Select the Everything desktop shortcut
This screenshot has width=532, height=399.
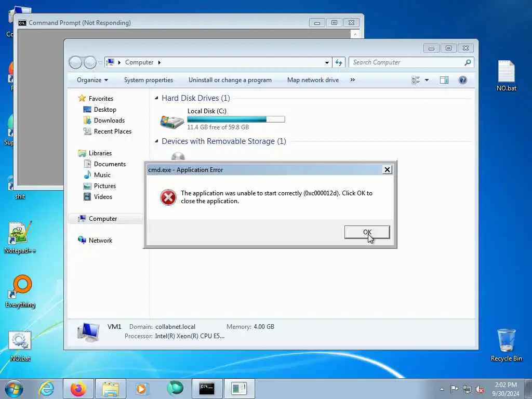point(20,291)
